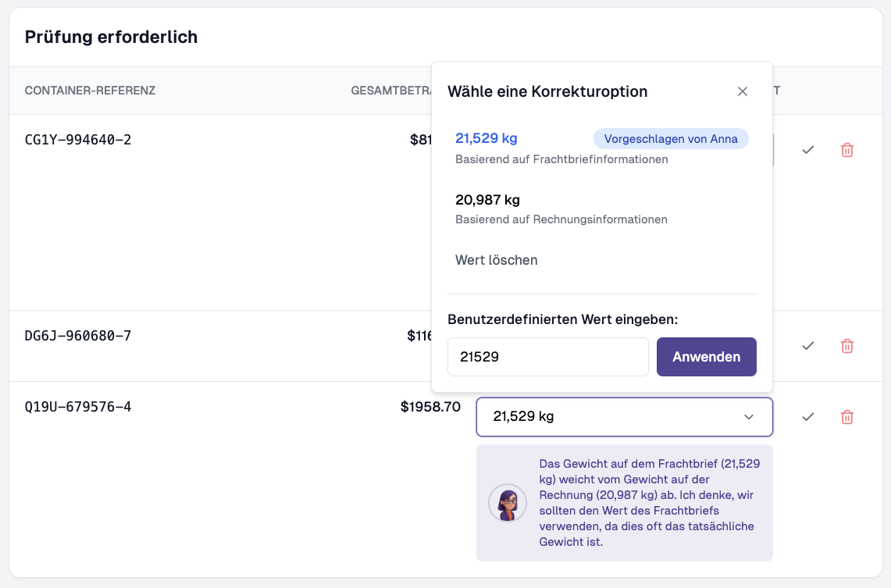This screenshot has width=891, height=588.
Task: Delete row CG1Y-994640-2 with trash icon
Action: (x=846, y=149)
